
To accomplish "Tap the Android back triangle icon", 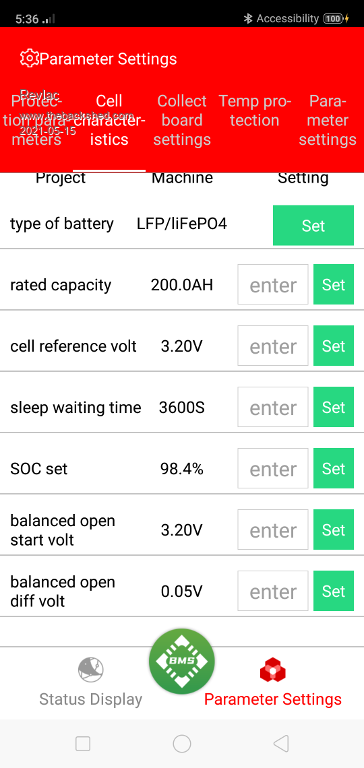I will pos(281,744).
